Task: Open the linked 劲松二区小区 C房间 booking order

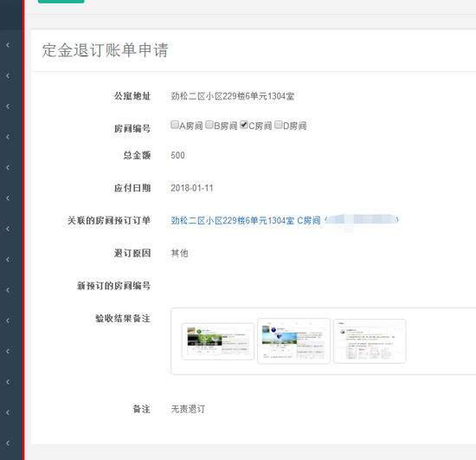Action: point(246,220)
